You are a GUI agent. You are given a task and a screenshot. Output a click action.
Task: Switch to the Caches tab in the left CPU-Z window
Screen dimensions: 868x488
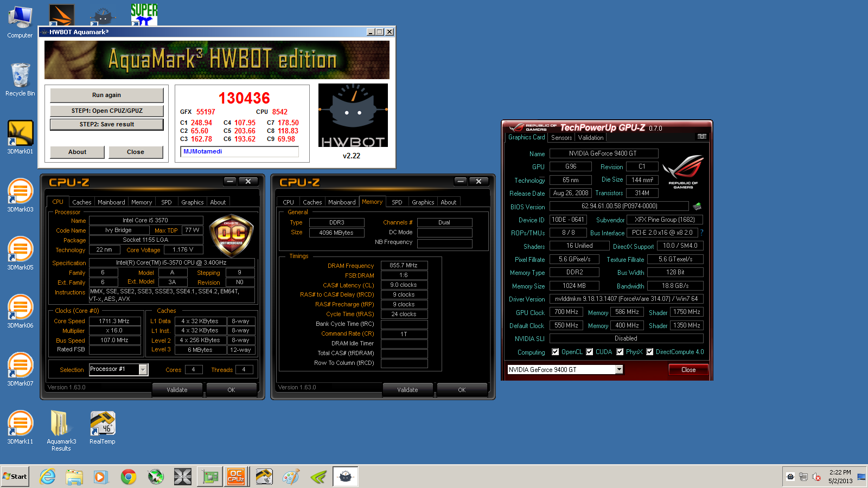click(x=82, y=202)
